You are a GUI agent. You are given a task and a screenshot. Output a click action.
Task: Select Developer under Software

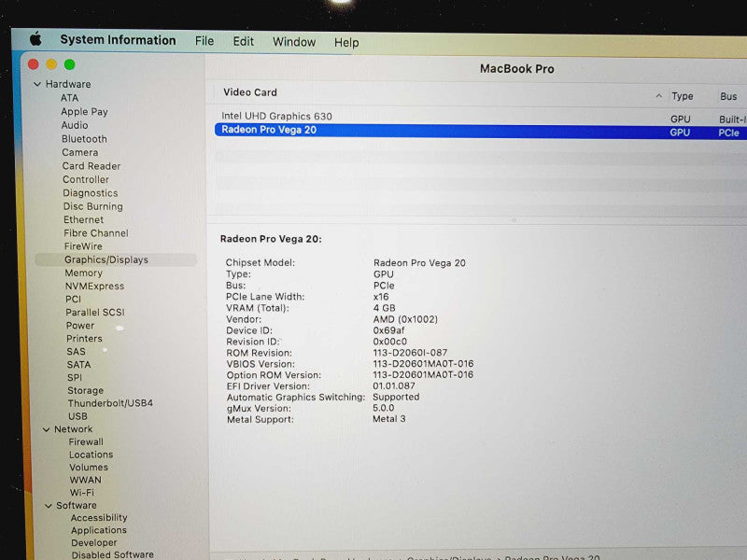[x=94, y=543]
